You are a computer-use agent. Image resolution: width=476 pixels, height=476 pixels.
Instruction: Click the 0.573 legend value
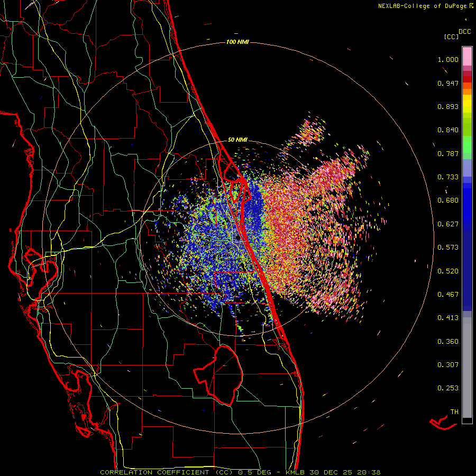pyautogui.click(x=448, y=248)
